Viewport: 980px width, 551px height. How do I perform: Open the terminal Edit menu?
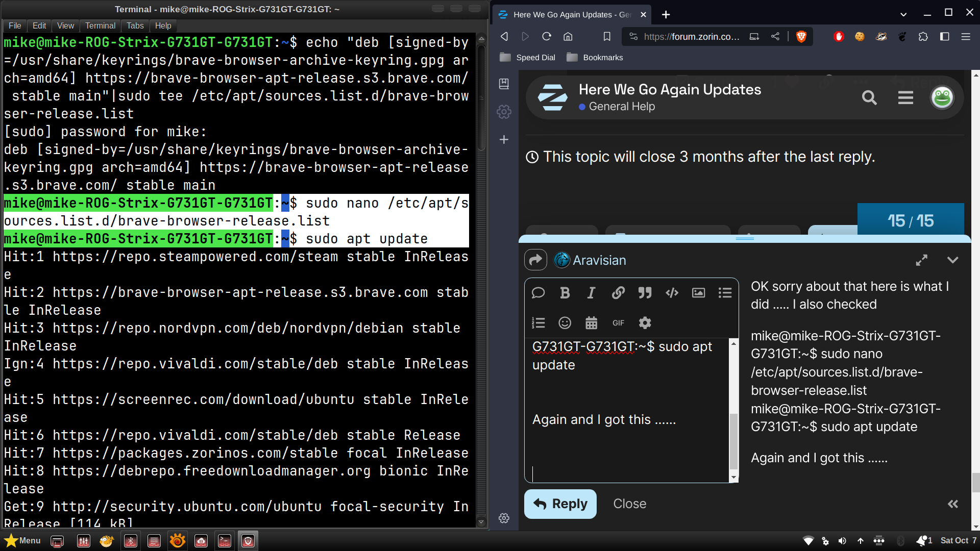point(39,26)
